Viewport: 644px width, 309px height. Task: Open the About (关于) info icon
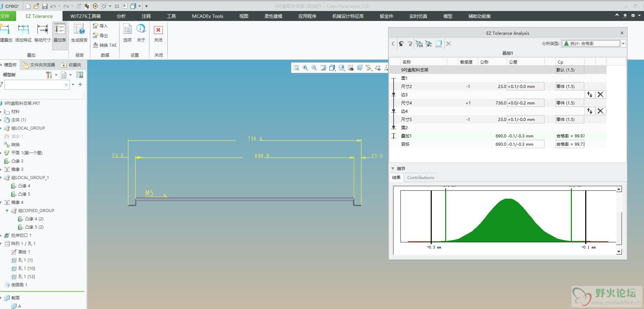coord(141,33)
